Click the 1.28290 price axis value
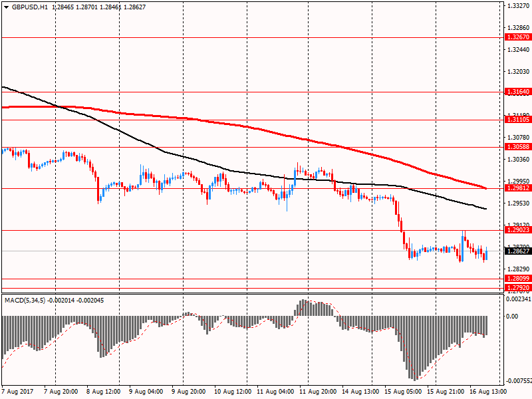 point(519,269)
